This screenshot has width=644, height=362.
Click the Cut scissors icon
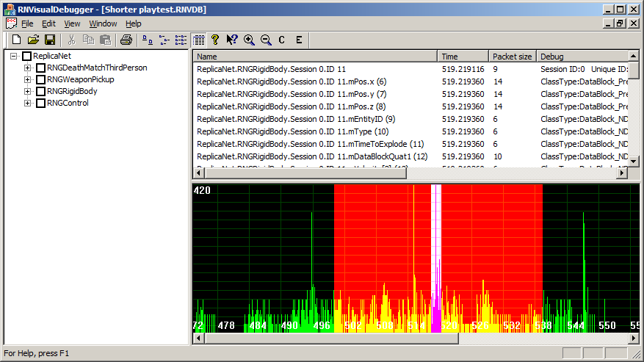[71, 40]
